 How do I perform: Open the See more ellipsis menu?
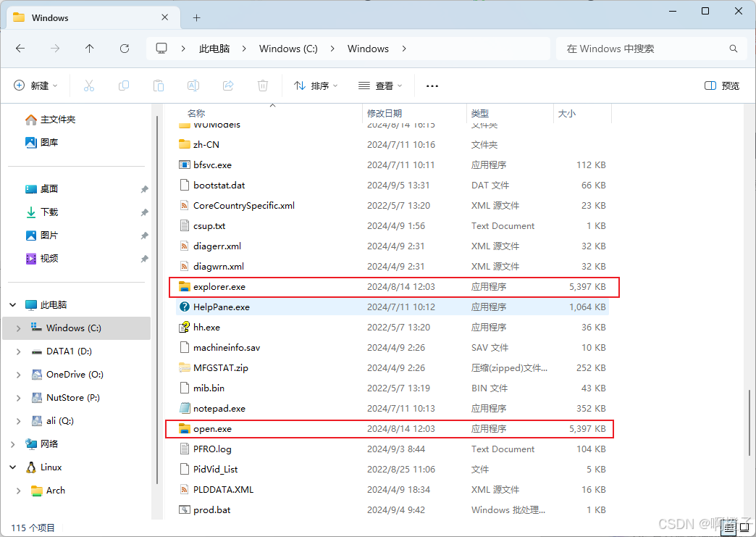pyautogui.click(x=432, y=86)
